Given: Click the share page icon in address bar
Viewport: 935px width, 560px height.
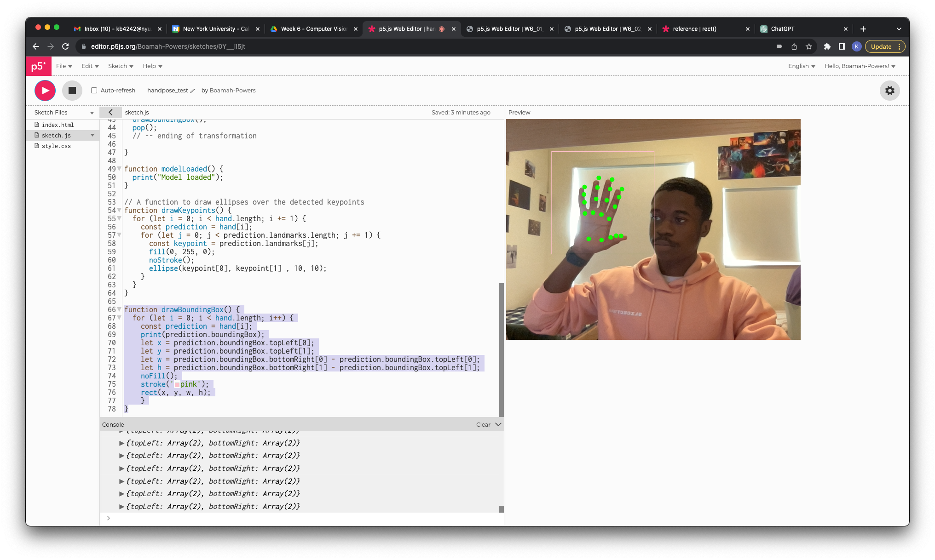Looking at the screenshot, I should pos(794,46).
